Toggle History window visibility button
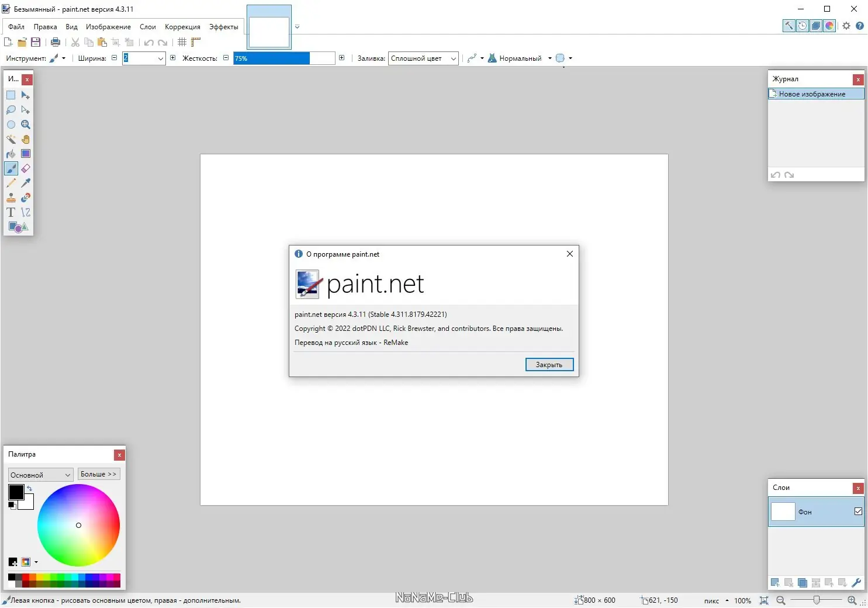Image resolution: width=868 pixels, height=608 pixels. click(x=803, y=26)
